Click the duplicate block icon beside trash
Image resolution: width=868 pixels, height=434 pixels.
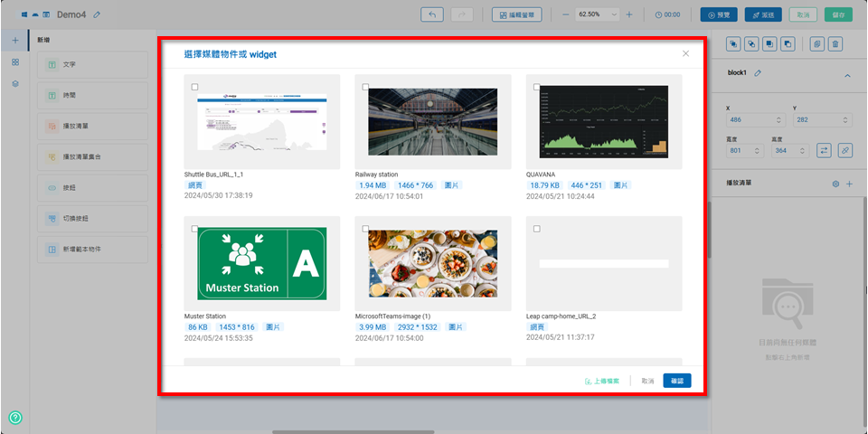pyautogui.click(x=816, y=42)
